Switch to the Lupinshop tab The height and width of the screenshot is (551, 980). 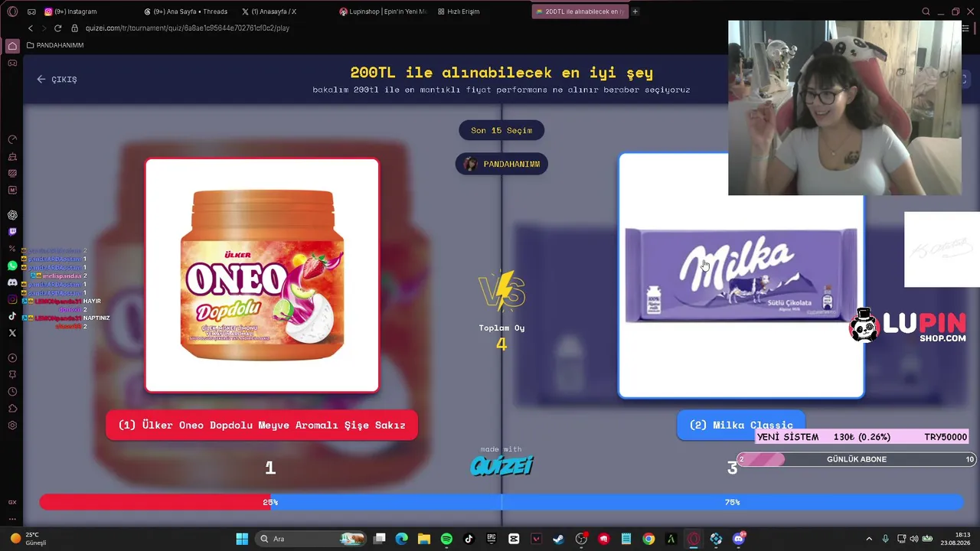(x=384, y=11)
